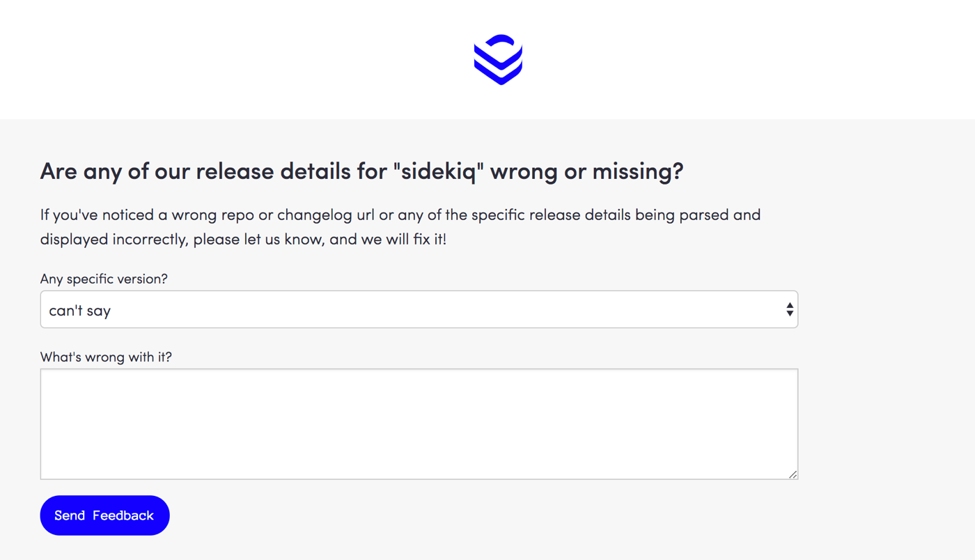The image size is (975, 560).
Task: Click the "Any specific version?" label
Action: (x=104, y=279)
